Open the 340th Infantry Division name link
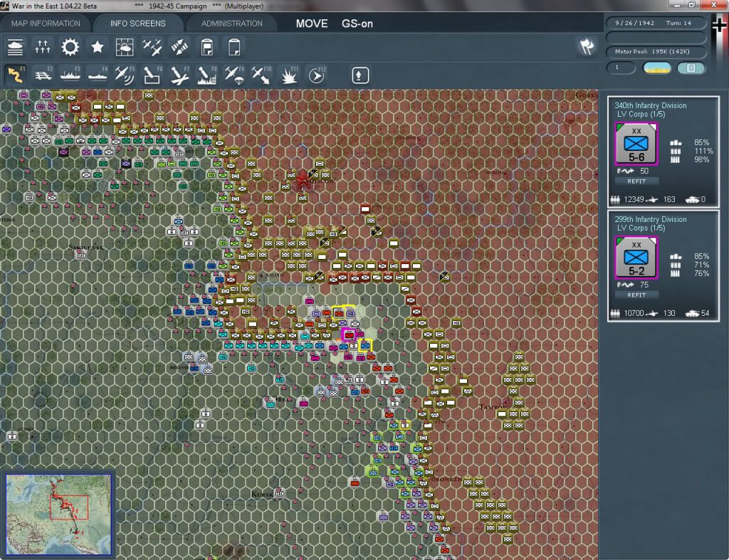The height and width of the screenshot is (560, 729). pos(651,105)
